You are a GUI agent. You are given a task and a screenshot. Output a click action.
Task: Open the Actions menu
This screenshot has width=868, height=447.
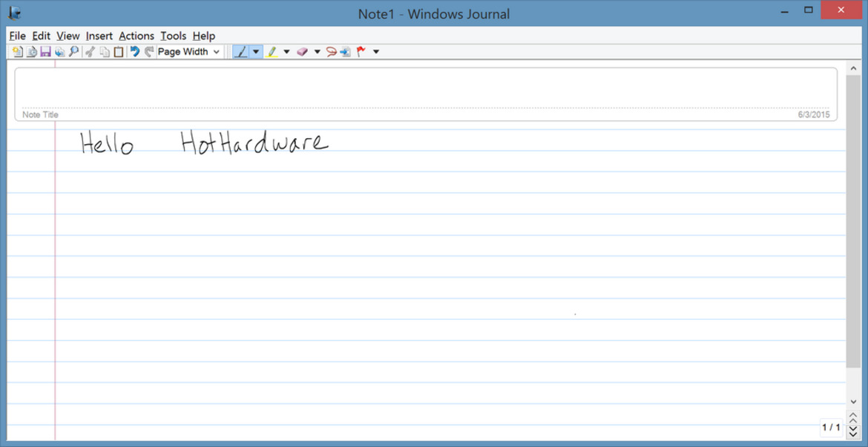(x=137, y=36)
